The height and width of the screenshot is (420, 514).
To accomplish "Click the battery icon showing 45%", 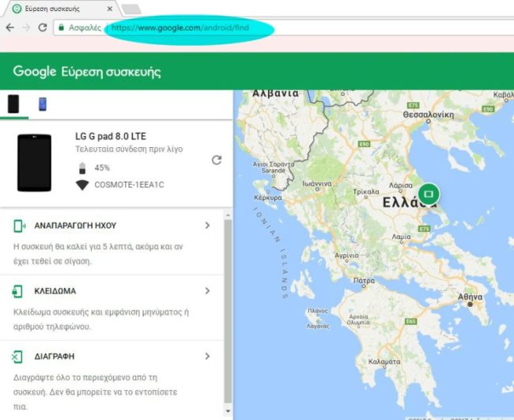I will click(x=82, y=168).
